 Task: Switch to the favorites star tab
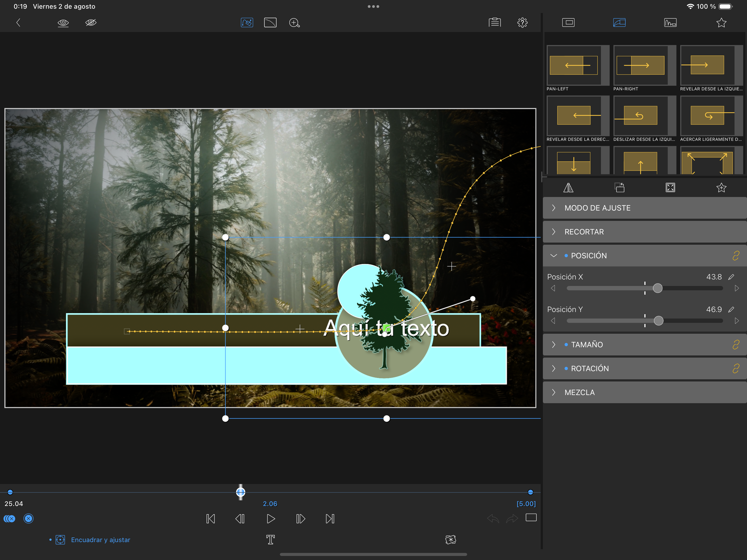point(721,23)
